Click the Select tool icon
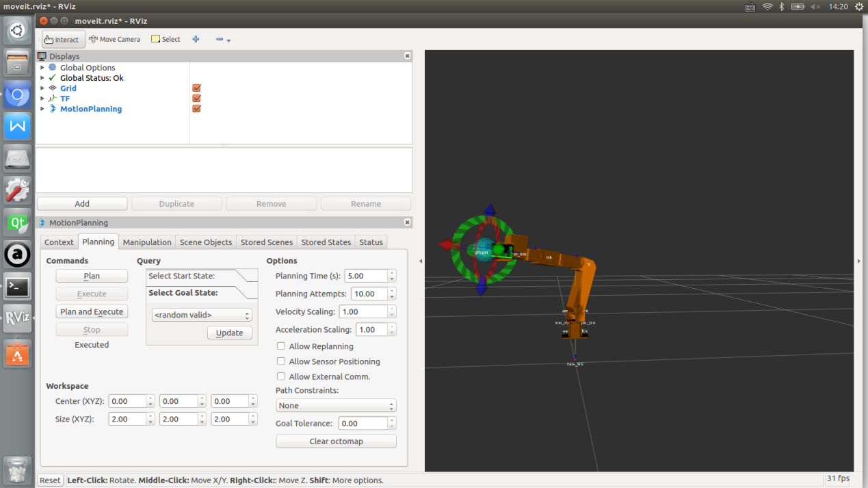This screenshot has width=868, height=488. pos(156,40)
